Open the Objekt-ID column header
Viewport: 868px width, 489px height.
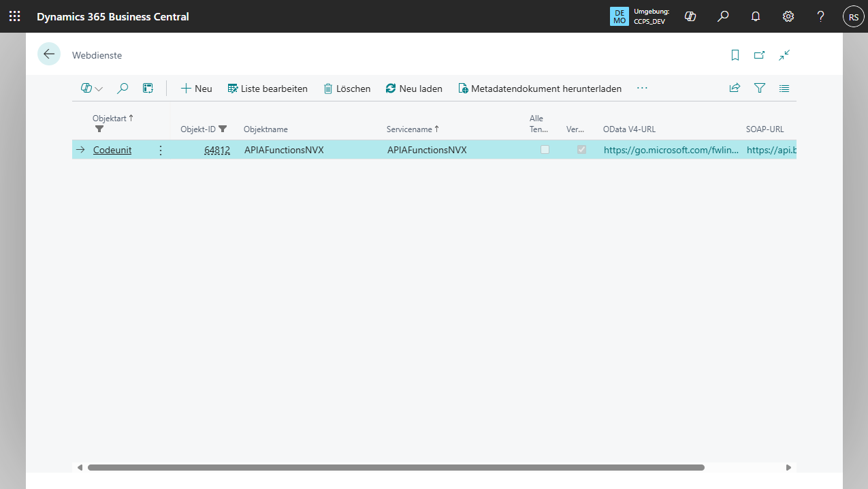pyautogui.click(x=198, y=129)
